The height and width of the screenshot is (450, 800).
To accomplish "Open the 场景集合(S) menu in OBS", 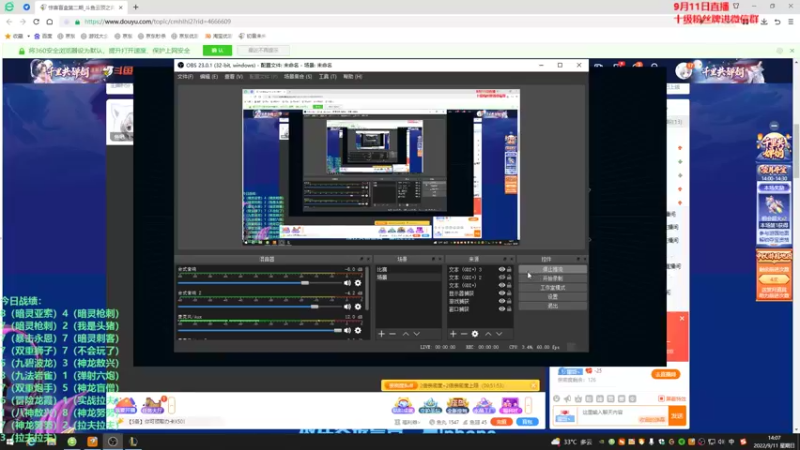I will tap(298, 77).
